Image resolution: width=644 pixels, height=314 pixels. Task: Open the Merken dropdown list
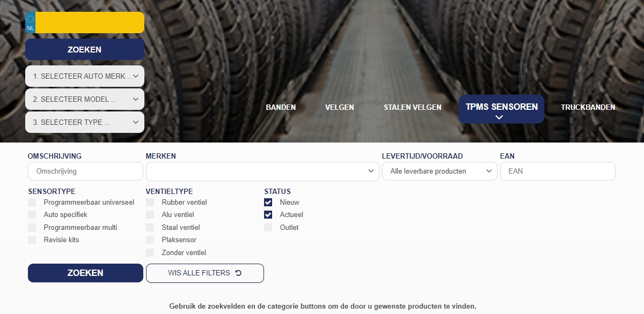[x=262, y=171]
